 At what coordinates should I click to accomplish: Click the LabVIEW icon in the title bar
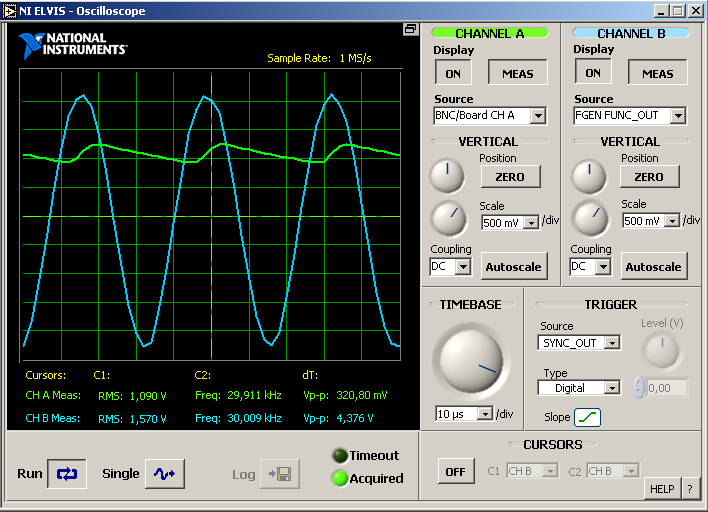pyautogui.click(x=9, y=11)
